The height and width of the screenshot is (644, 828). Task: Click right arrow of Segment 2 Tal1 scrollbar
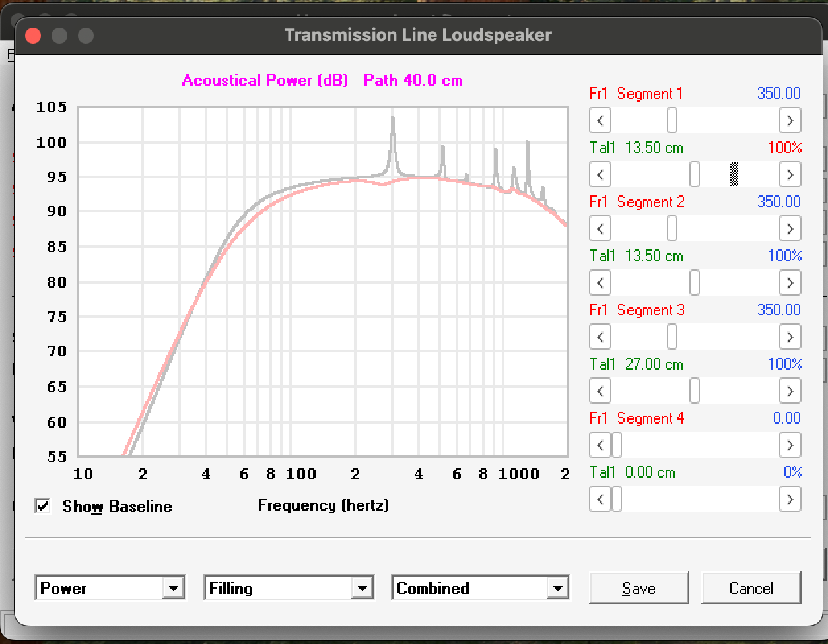(790, 283)
